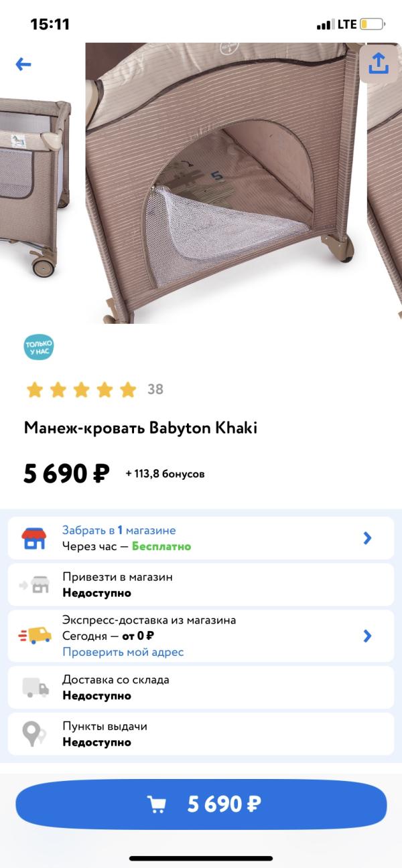Expand express delivery options chevron
This screenshot has width=402, height=868.
367,636
